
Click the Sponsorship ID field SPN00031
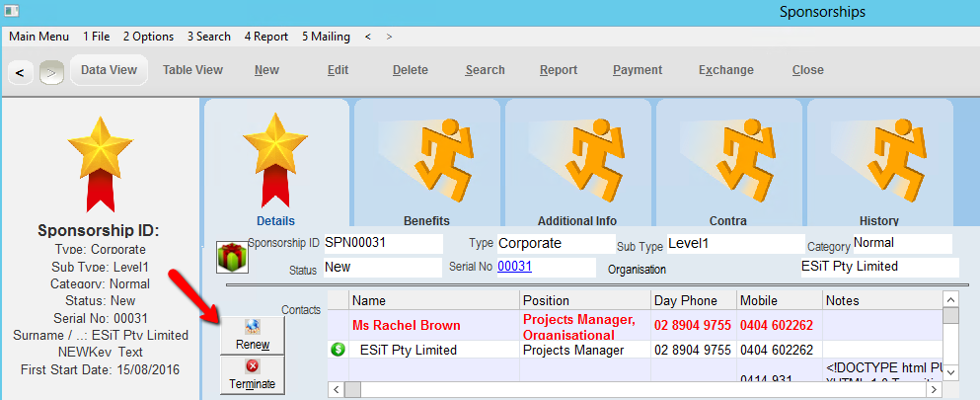(382, 243)
